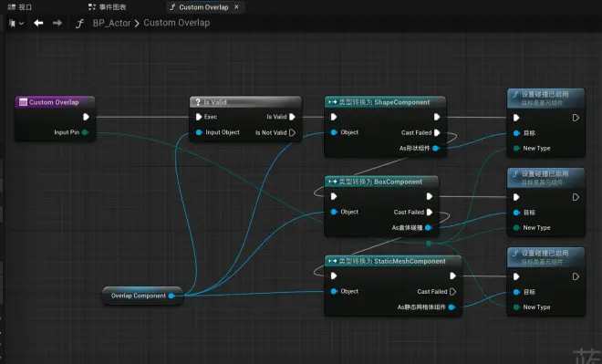Click the As静态网格体组件 output pin
The width and height of the screenshot is (602, 364).
[451, 307]
